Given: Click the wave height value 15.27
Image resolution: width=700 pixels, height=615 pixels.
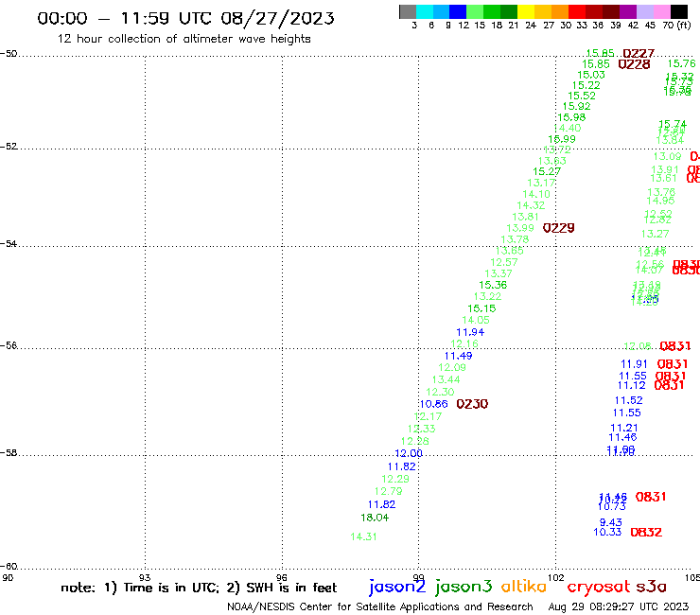Looking at the screenshot, I should point(547,171).
